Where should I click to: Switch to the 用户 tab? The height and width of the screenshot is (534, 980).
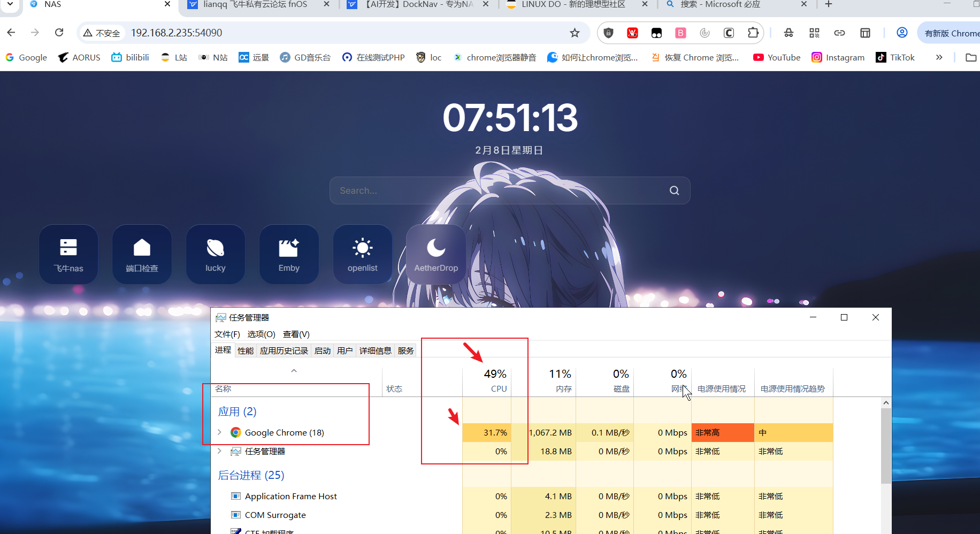click(345, 350)
